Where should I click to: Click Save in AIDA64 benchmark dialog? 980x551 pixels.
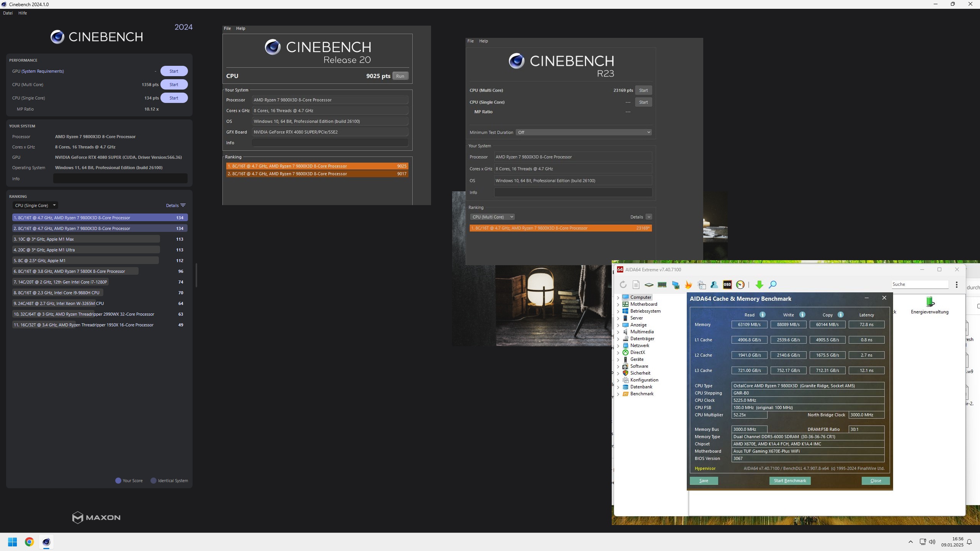point(704,481)
